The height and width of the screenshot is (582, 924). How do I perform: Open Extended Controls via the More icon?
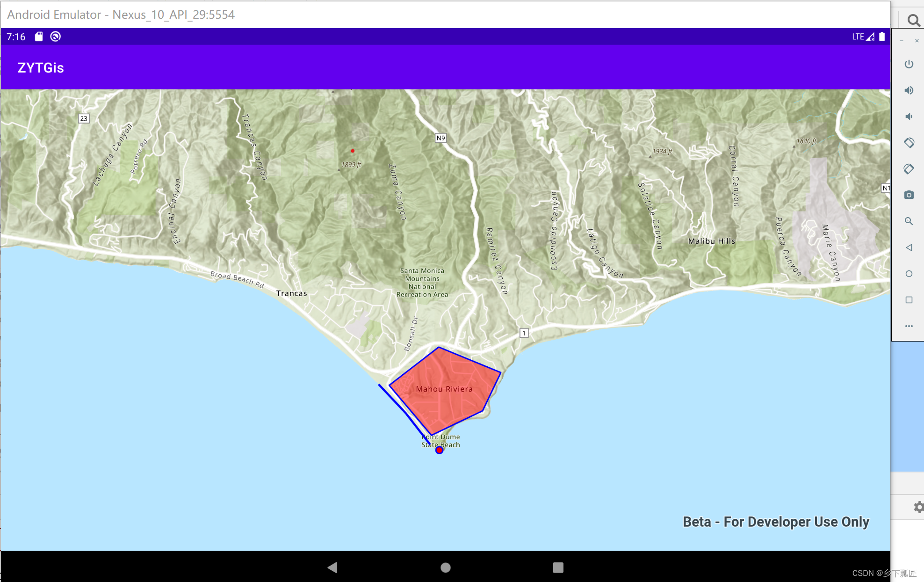[x=909, y=326]
